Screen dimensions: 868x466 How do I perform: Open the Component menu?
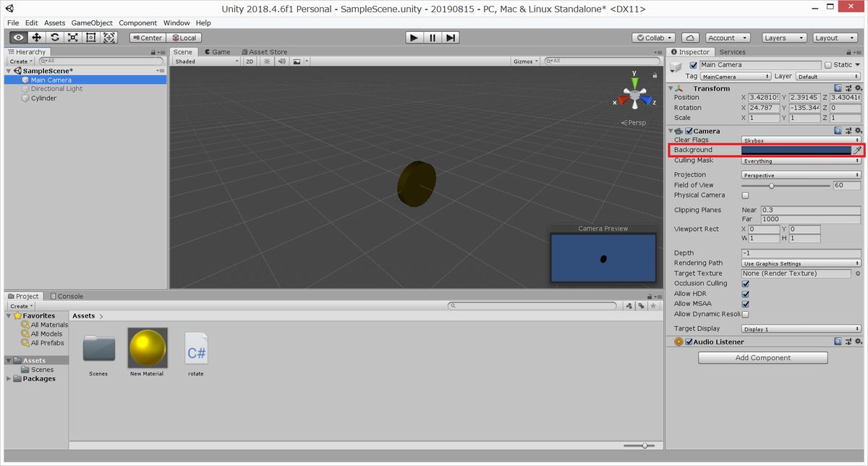(137, 23)
